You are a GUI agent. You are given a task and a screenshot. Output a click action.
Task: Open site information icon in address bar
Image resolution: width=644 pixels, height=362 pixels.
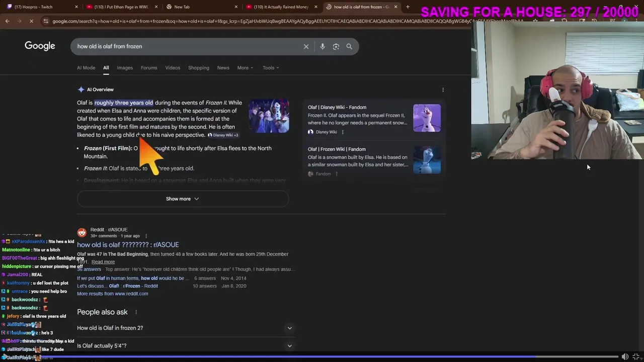coord(46,21)
